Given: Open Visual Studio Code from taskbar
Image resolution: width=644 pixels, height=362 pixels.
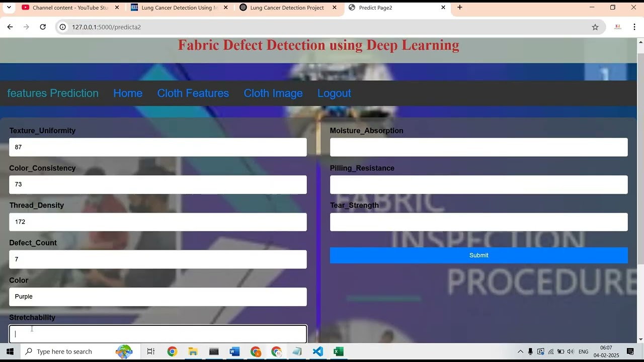Looking at the screenshot, I should [x=317, y=351].
